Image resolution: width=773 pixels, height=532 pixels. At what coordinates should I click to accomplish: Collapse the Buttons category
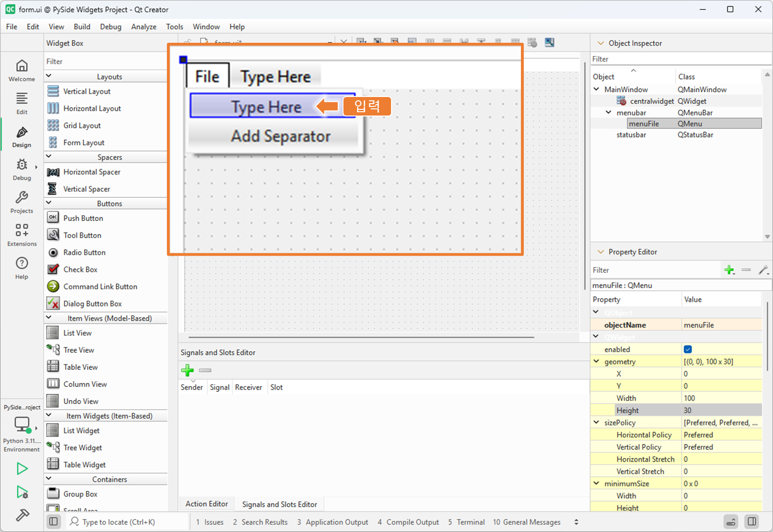click(x=49, y=203)
